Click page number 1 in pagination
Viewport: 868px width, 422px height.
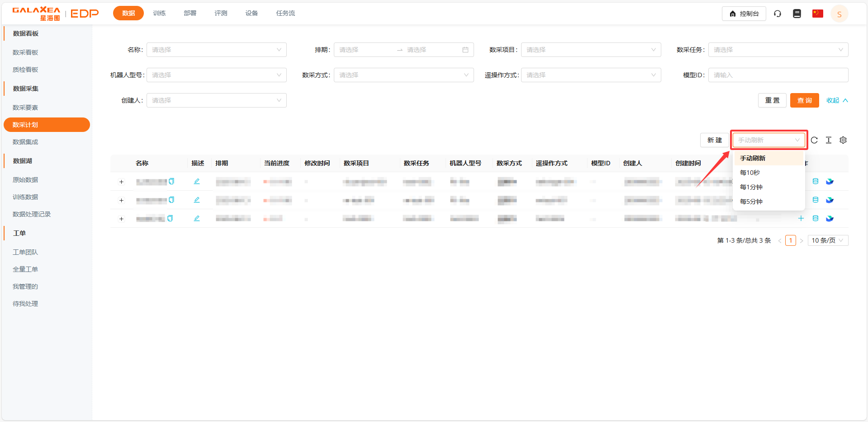tap(791, 240)
